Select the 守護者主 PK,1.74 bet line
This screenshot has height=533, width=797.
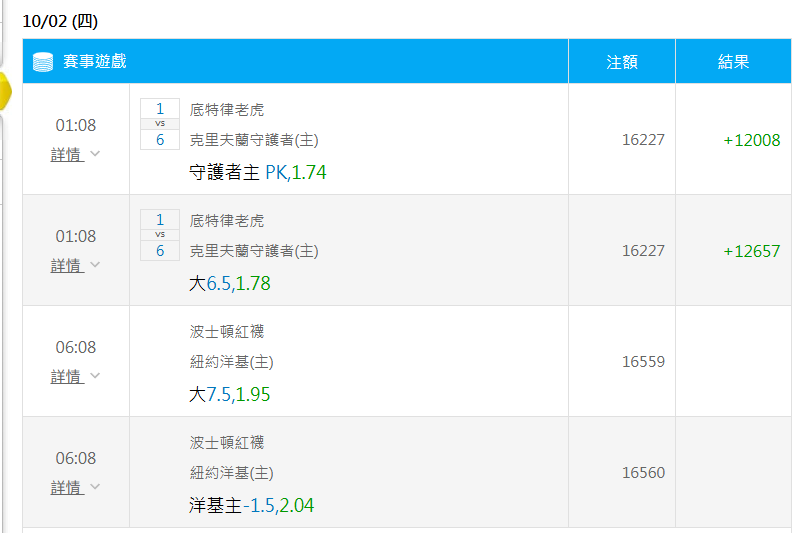tap(258, 172)
